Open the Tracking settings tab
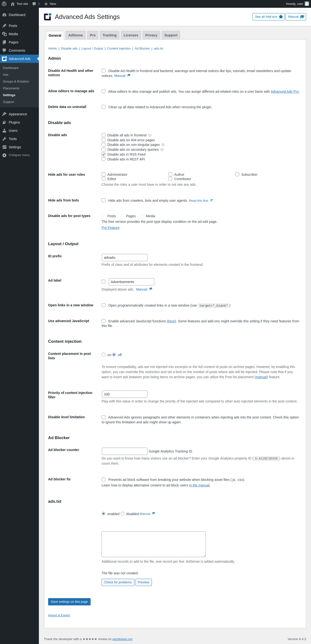This screenshot has height=644, width=311. pyautogui.click(x=109, y=35)
